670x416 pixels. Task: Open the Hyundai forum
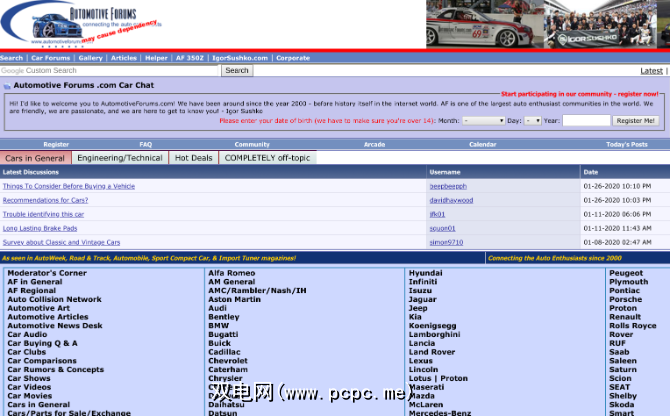[x=426, y=273]
